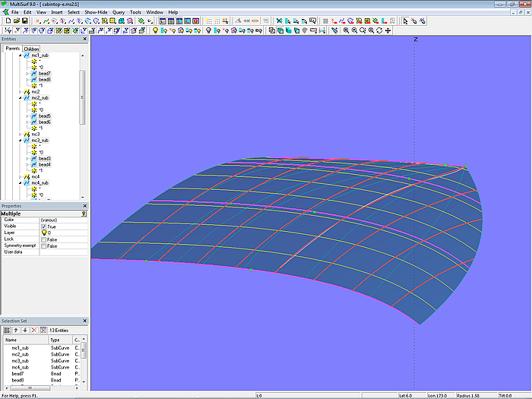Expand the mc3 tree node

tap(21, 135)
